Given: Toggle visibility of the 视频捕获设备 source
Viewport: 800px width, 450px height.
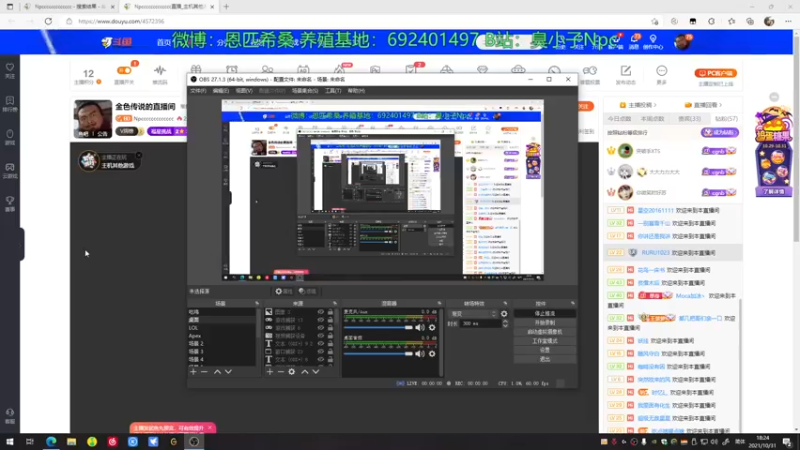Looking at the screenshot, I should [x=320, y=336].
